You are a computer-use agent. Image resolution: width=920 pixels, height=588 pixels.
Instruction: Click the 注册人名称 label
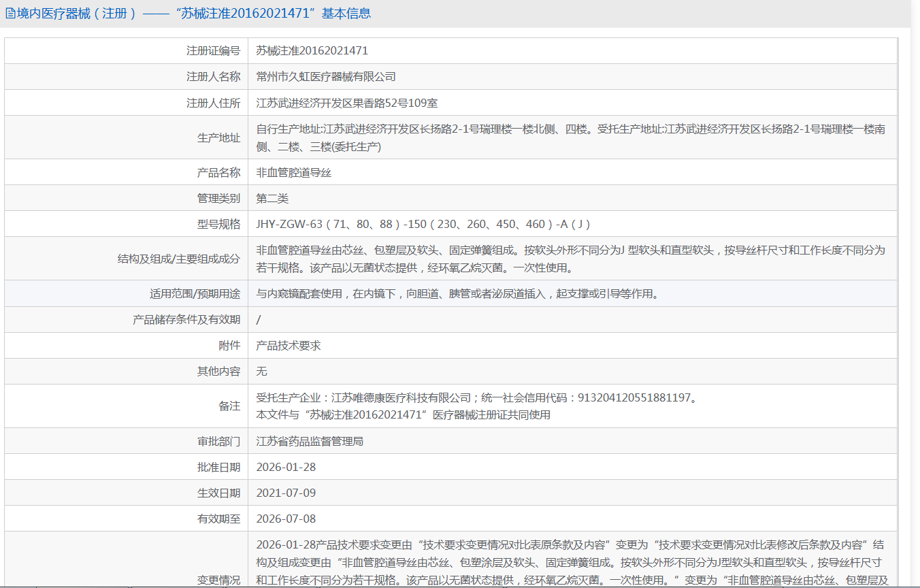click(214, 77)
